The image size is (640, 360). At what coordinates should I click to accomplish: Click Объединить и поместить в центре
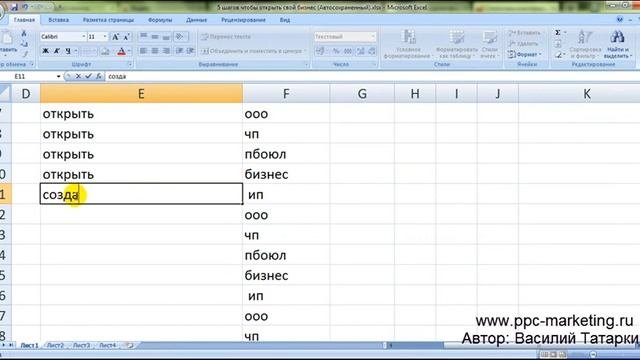pos(253,51)
